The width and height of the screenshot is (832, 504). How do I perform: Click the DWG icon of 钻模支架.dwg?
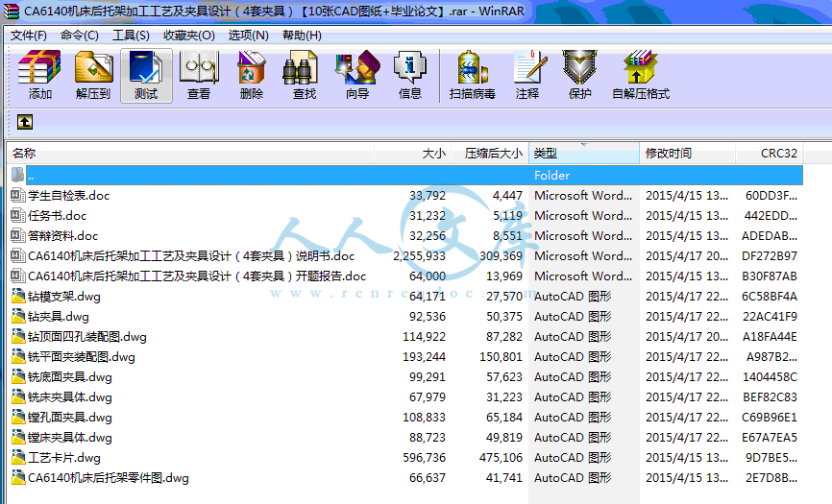[18, 296]
